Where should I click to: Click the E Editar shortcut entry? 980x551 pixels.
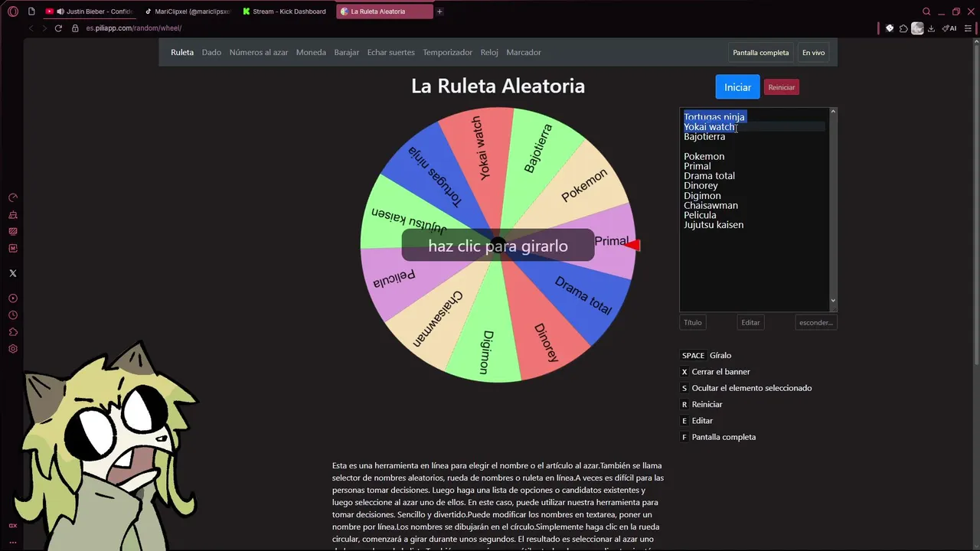[697, 421]
